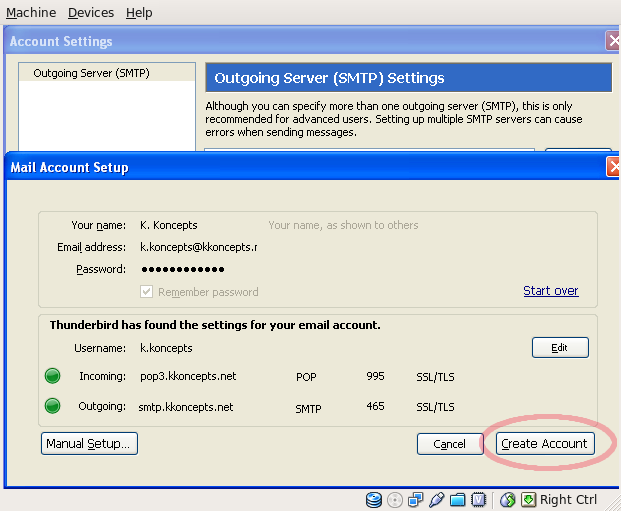
Task: Click the virtualization (V chip) status icon
Action: [x=478, y=500]
